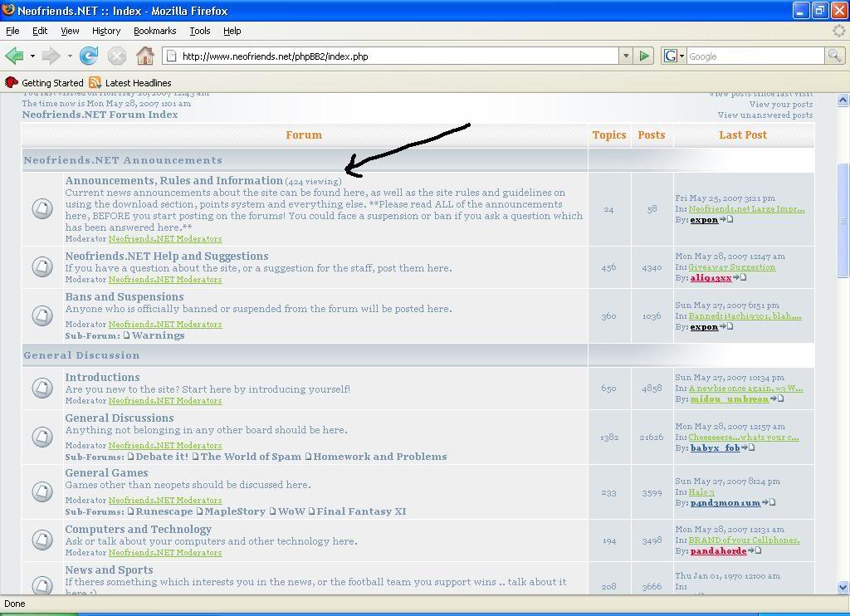850x616 pixels.
Task: Click the browser Back arrow button
Action: point(14,56)
